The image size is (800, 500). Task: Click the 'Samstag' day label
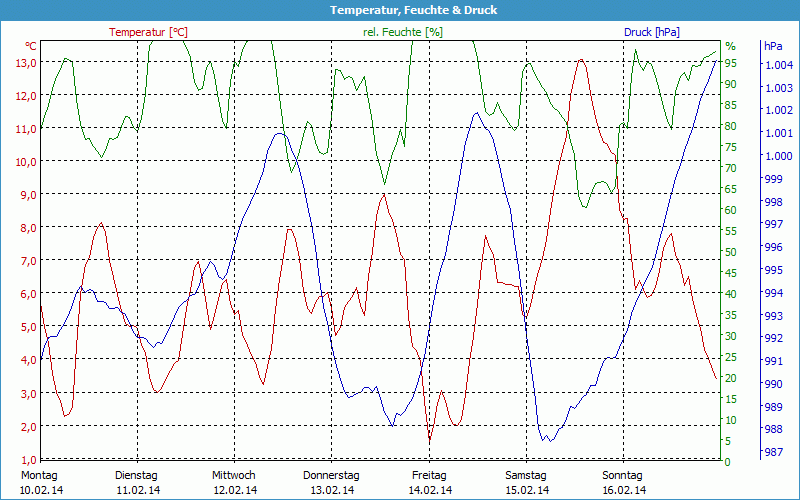(x=526, y=475)
